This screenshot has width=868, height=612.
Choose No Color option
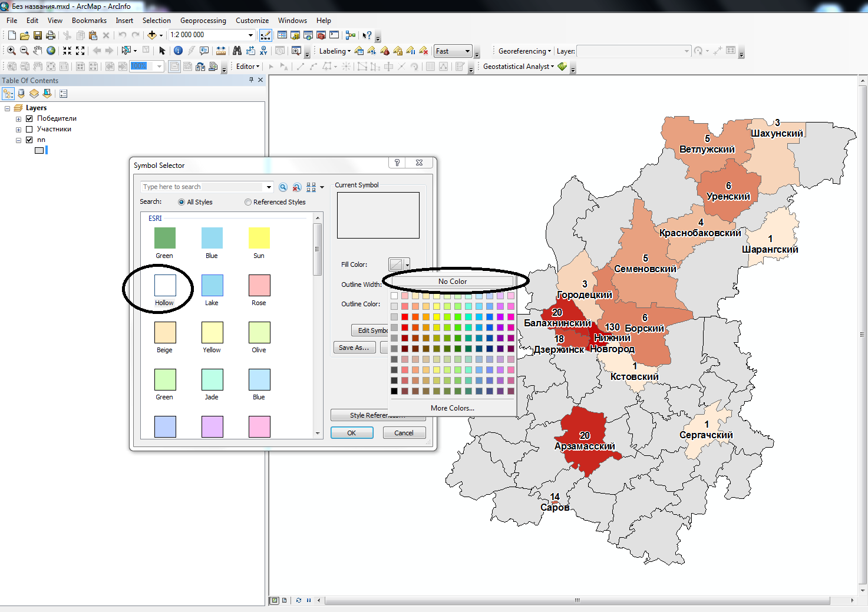(x=452, y=282)
